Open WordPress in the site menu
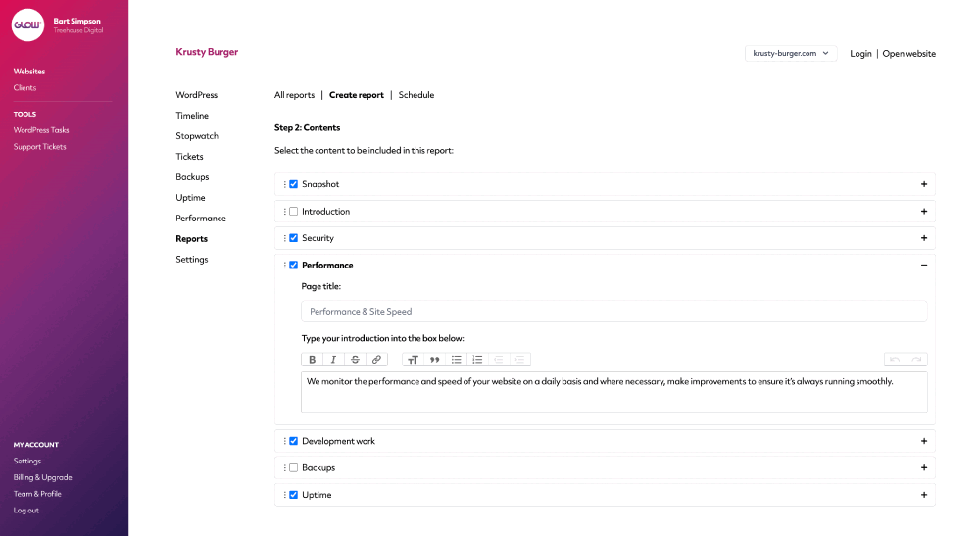The height and width of the screenshot is (536, 980). tap(196, 95)
